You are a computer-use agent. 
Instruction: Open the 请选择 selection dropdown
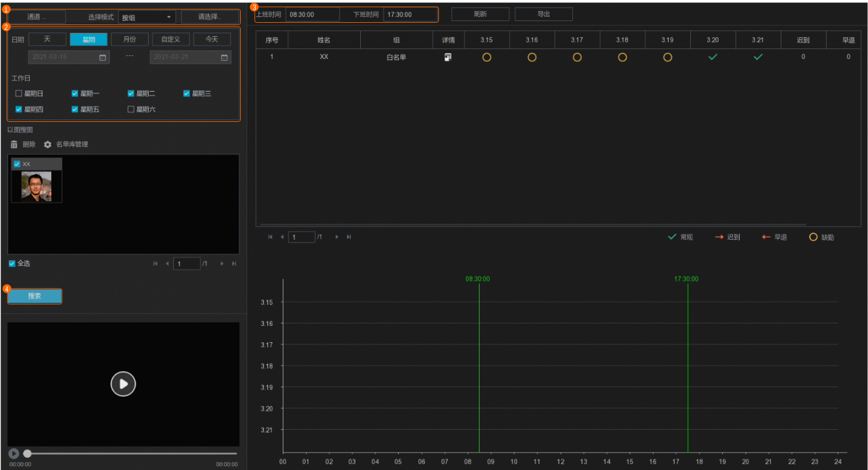tap(210, 17)
